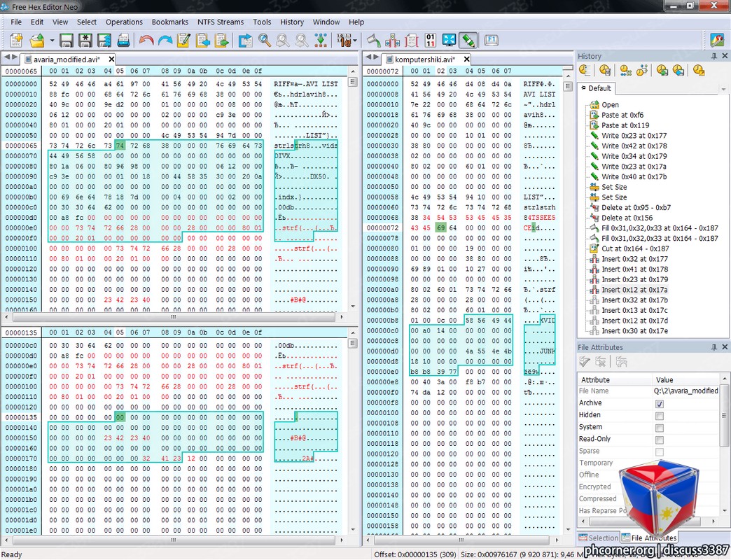This screenshot has height=560, width=731.
Task: Open dropdown arrow next to Open icon
Action: (x=52, y=41)
